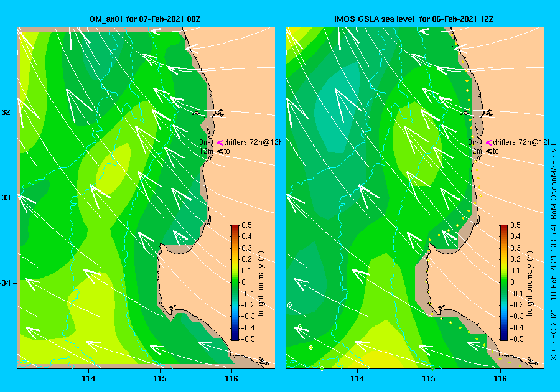This screenshot has height=392, width=560.
Task: Click the 0.5 tick on left colorbar
Action: tap(247, 225)
